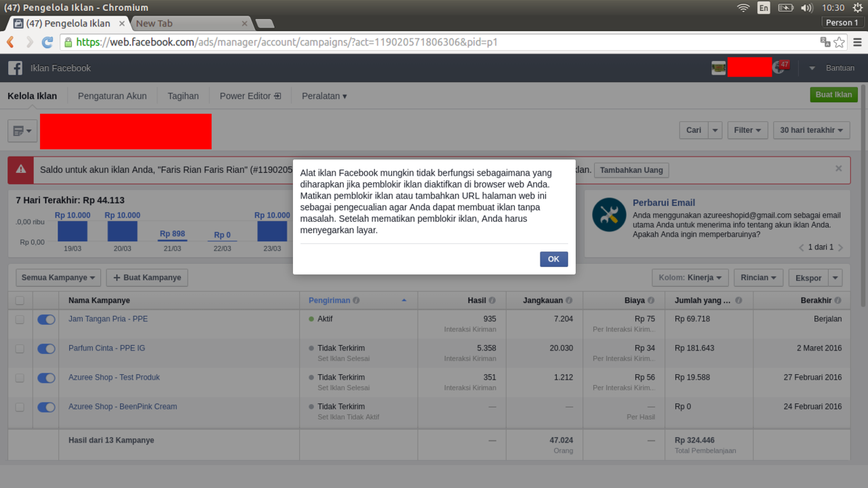The height and width of the screenshot is (488, 868).
Task: Reload the page with refresh icon
Action: 47,42
